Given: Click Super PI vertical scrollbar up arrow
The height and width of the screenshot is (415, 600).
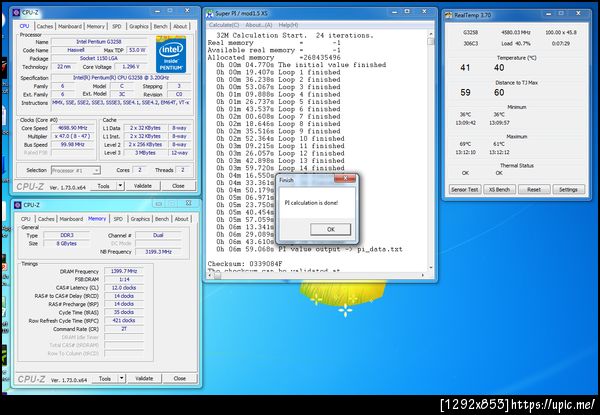Looking at the screenshot, I should coord(431,34).
